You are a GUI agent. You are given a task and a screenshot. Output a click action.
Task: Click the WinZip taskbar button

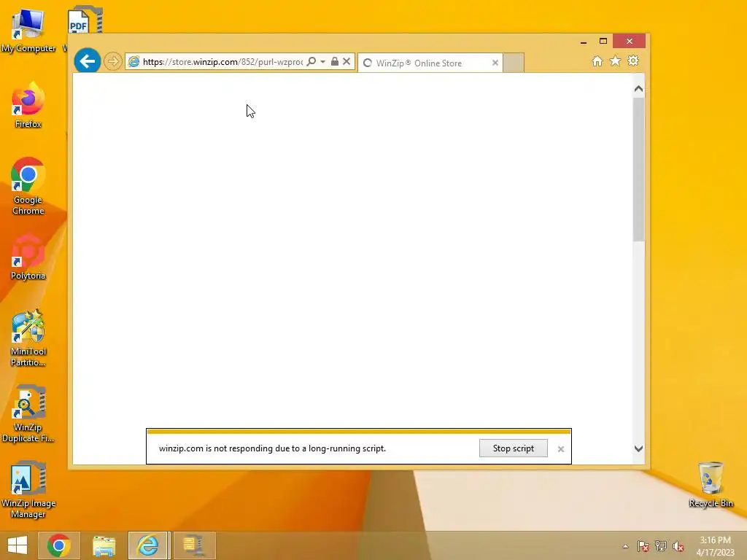(194, 545)
